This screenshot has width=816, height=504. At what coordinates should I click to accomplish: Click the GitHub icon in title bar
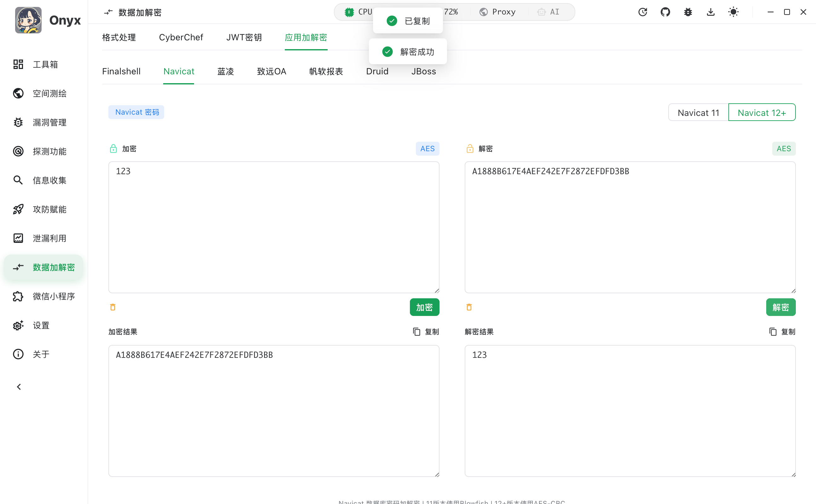pyautogui.click(x=665, y=12)
